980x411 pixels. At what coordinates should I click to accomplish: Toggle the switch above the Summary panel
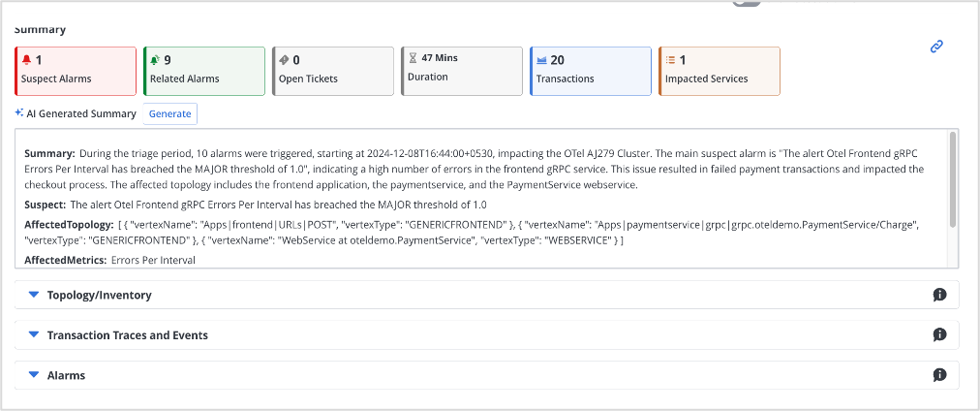pos(746,3)
